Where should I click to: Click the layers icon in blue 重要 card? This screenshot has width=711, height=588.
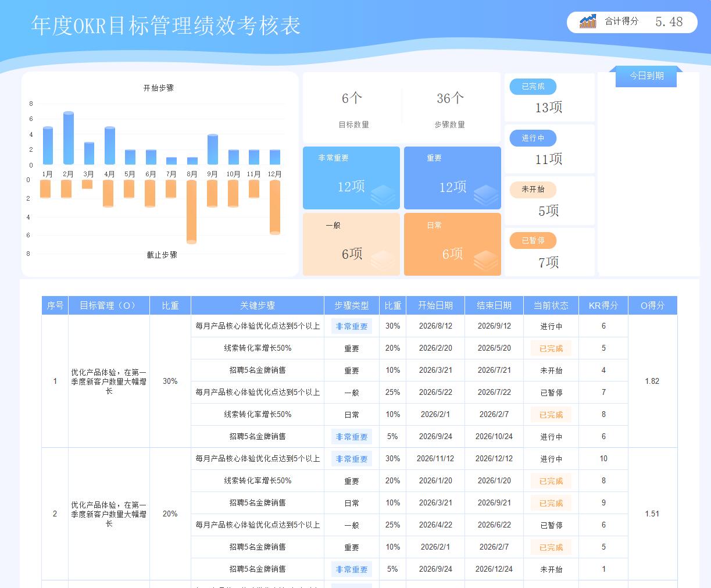tap(485, 195)
